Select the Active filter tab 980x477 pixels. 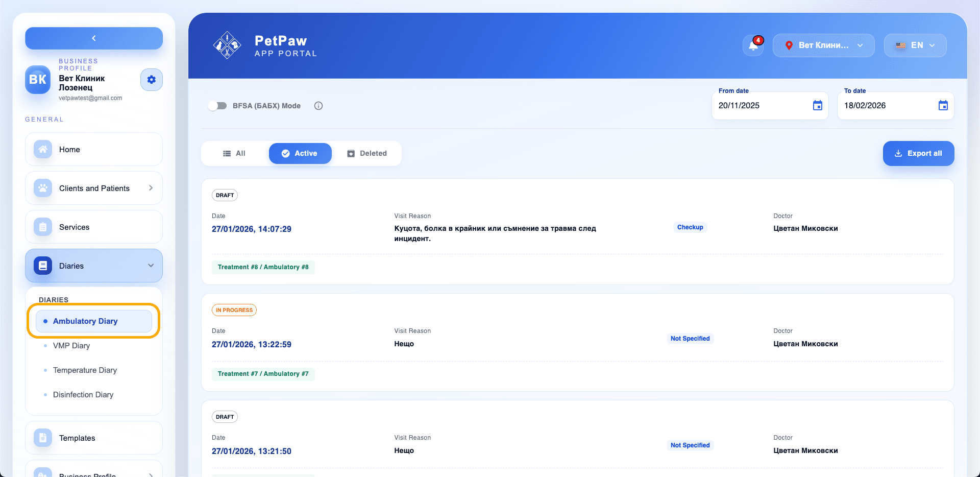[300, 153]
